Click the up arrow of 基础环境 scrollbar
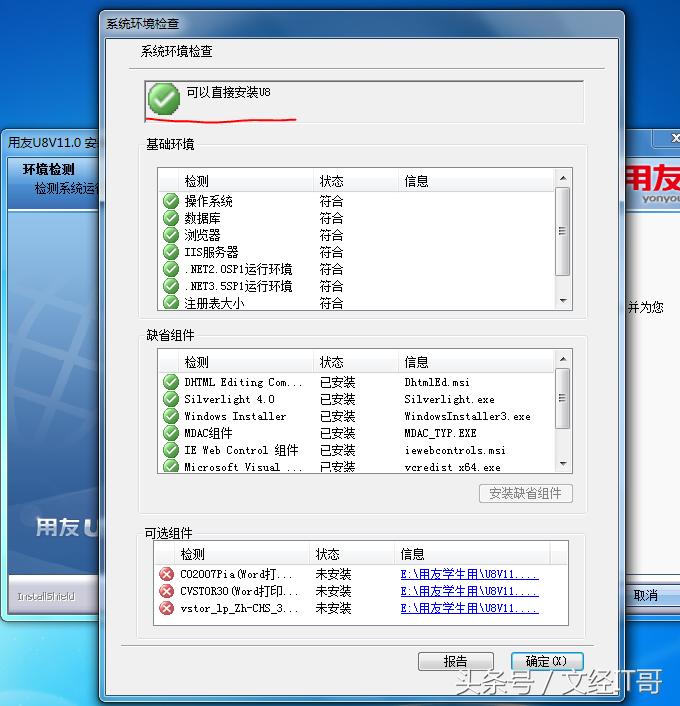The width and height of the screenshot is (680, 706). (563, 178)
